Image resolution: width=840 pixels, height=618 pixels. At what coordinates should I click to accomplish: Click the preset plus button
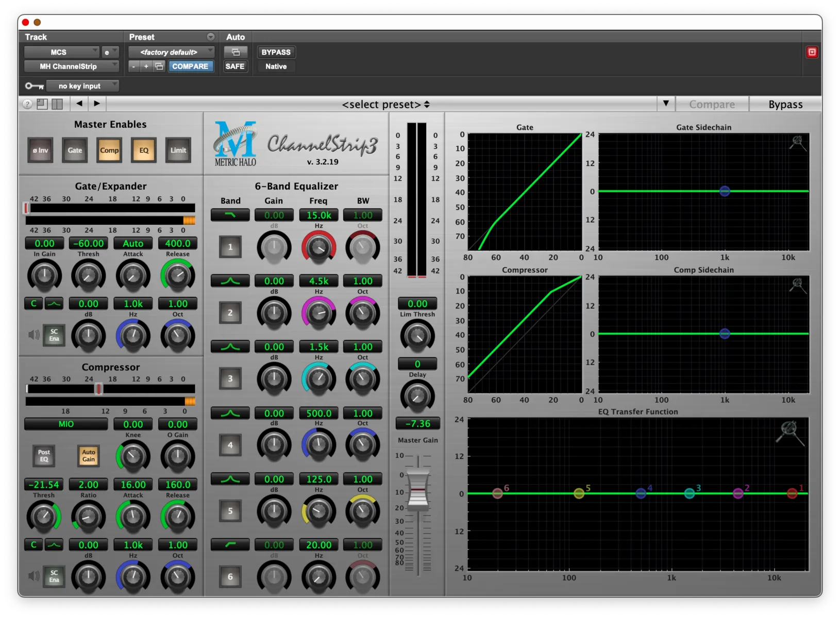pos(146,66)
